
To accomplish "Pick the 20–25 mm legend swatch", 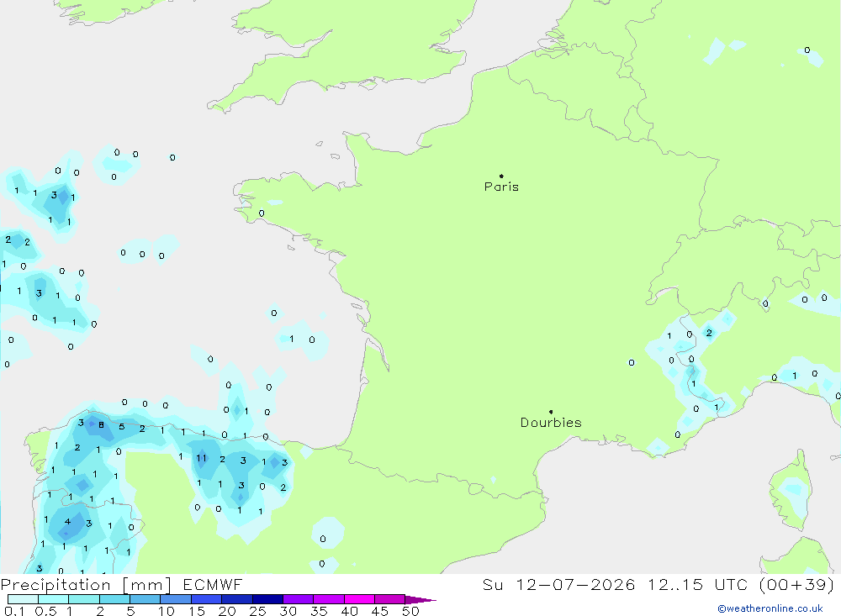I will 237,599.
